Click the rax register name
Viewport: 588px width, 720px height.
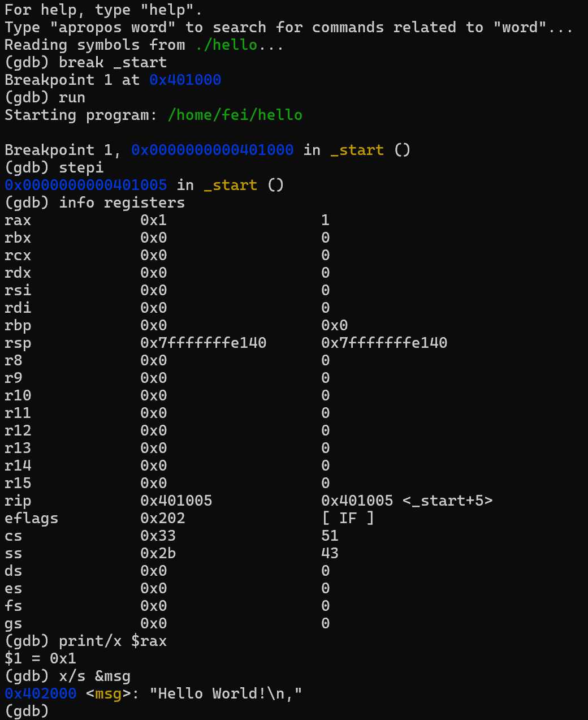tap(18, 220)
